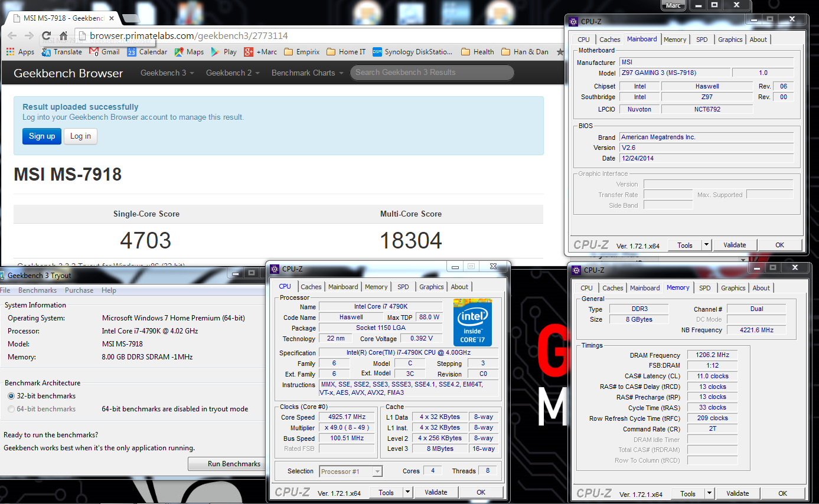Click the CPU-Z icon in the Memory window title bar
Viewport: 819px width, 504px height.
click(576, 270)
